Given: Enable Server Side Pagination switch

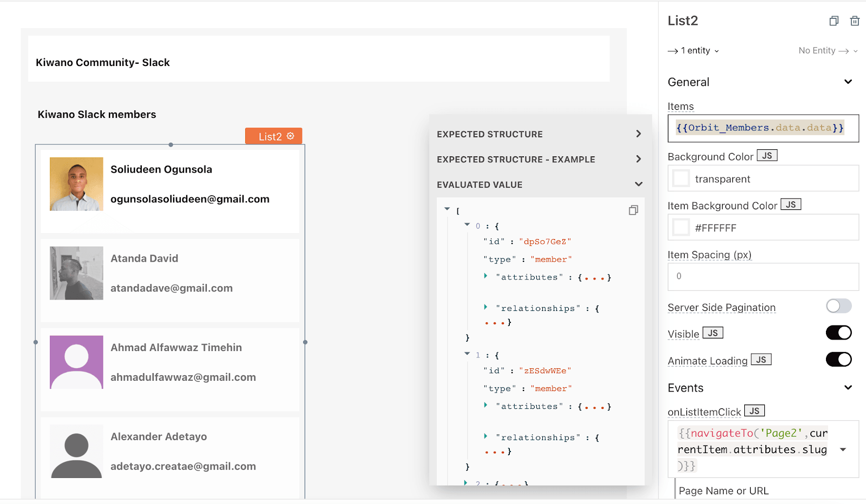Looking at the screenshot, I should click(x=838, y=307).
